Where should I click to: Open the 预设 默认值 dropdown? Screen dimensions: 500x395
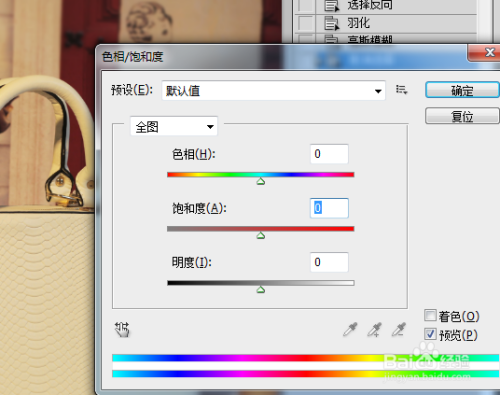click(273, 90)
